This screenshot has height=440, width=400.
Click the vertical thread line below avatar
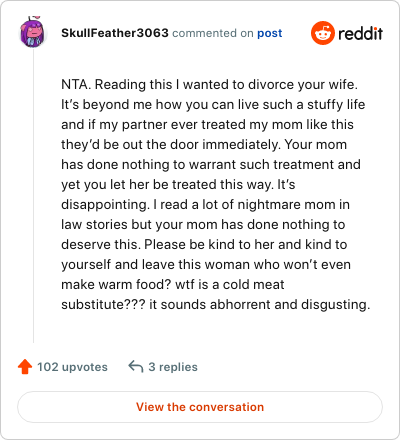click(x=33, y=196)
